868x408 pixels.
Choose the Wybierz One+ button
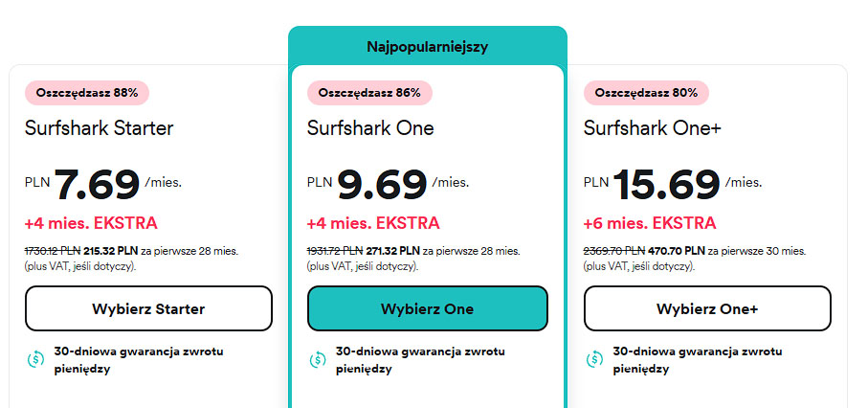point(707,308)
